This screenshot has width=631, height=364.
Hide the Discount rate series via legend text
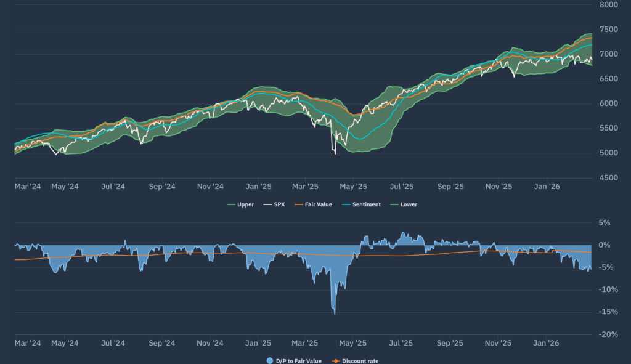tap(360, 361)
